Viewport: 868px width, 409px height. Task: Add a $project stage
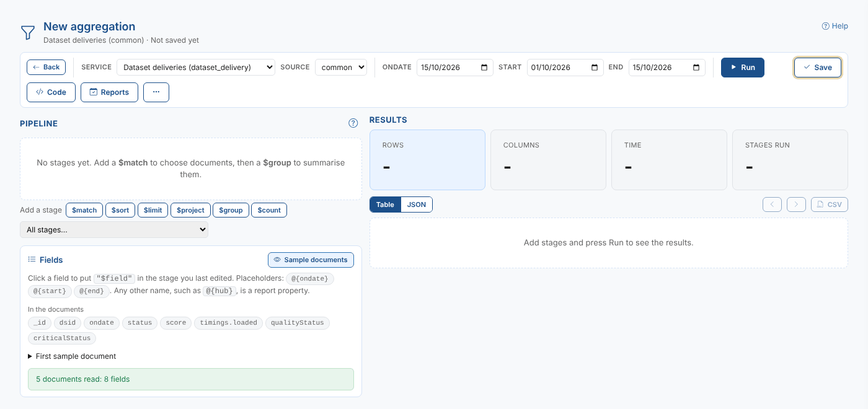point(190,210)
